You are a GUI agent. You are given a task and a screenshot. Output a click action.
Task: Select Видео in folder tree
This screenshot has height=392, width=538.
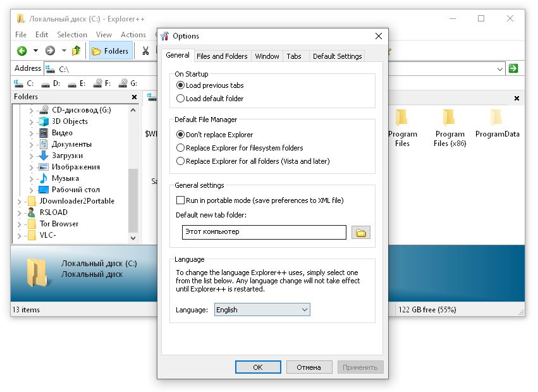coord(62,133)
